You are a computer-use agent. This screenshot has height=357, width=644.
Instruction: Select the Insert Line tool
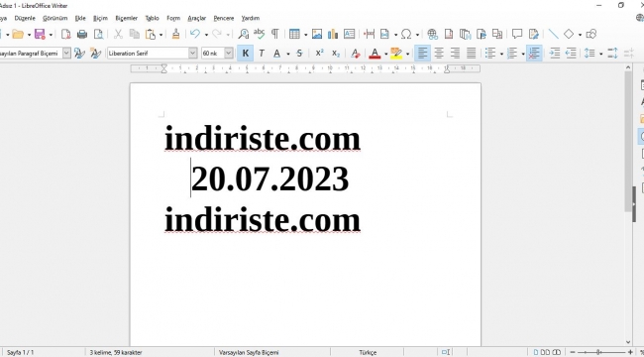[x=553, y=34]
